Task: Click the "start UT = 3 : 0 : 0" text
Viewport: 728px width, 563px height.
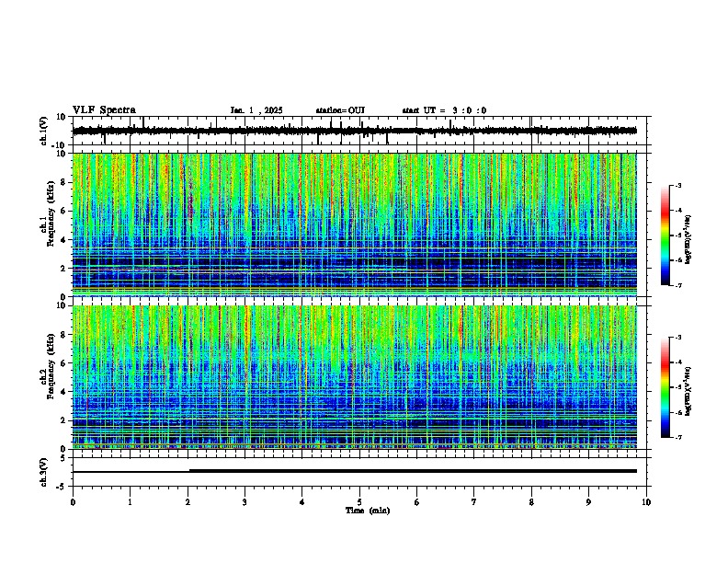Action: tap(444, 110)
